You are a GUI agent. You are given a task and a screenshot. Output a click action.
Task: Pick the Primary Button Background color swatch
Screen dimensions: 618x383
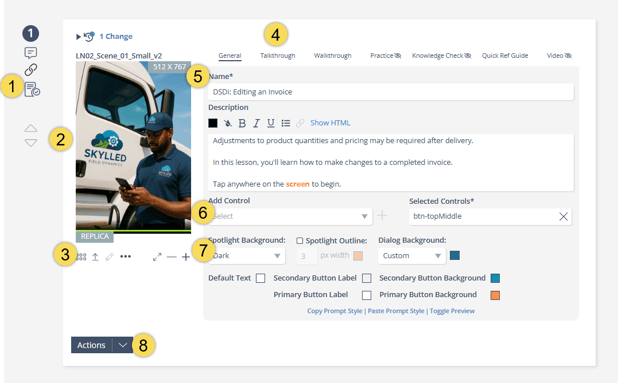495,295
